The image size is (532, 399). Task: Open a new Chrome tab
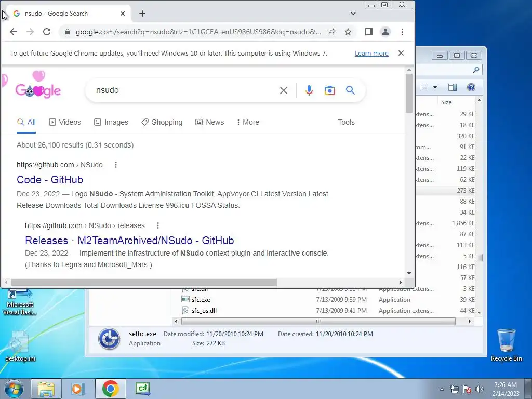142,14
